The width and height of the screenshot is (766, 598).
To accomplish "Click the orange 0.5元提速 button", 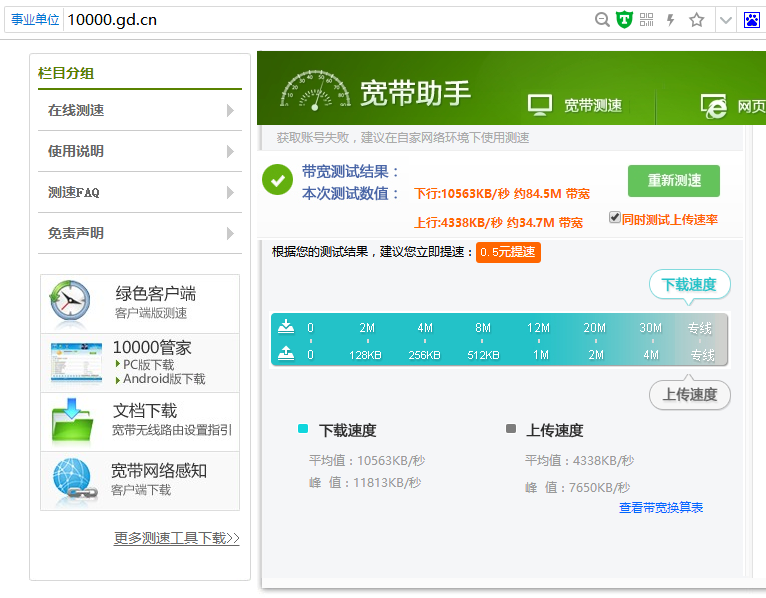I will 508,252.
